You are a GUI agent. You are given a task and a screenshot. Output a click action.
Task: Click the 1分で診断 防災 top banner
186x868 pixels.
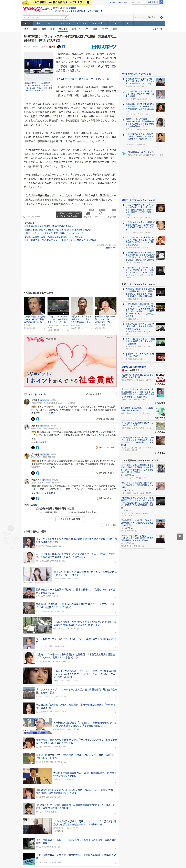56,2
